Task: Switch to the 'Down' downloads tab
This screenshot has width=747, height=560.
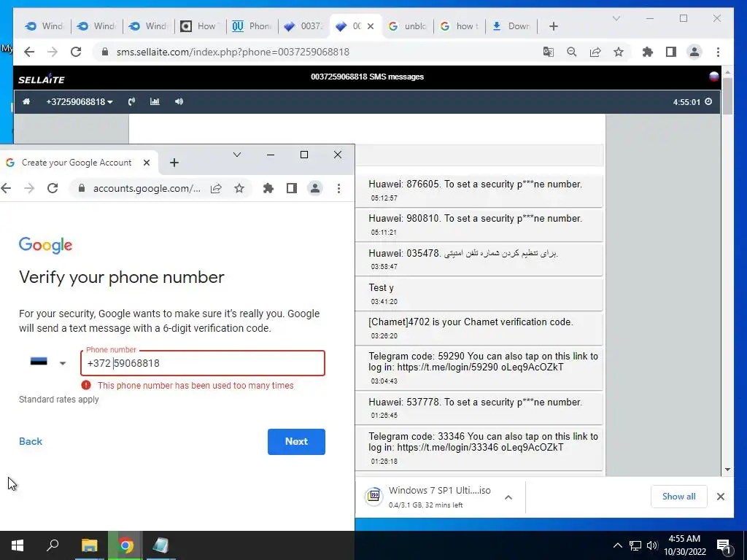Action: (x=511, y=26)
